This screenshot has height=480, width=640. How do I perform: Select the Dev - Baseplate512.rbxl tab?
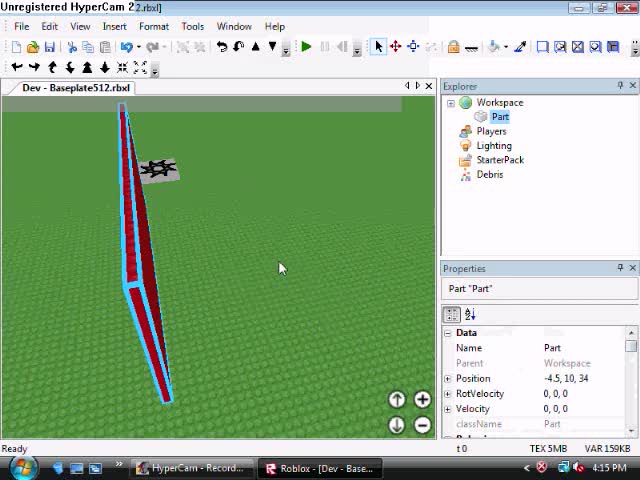click(76, 88)
